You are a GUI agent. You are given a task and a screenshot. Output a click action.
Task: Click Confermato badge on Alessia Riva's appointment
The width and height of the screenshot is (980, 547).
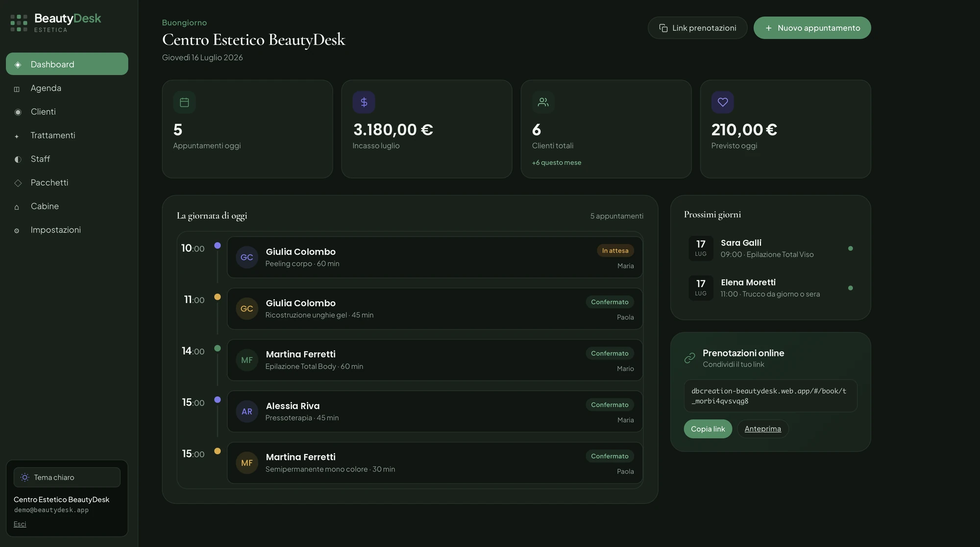(x=610, y=405)
